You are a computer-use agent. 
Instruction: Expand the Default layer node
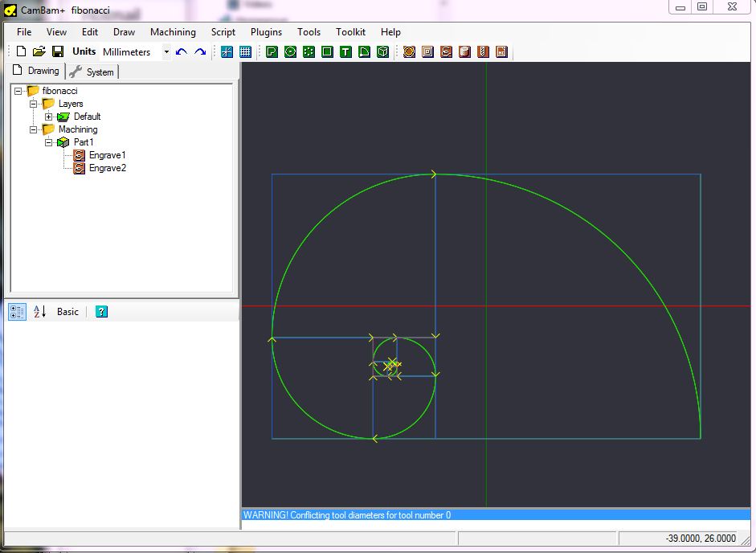click(x=49, y=117)
